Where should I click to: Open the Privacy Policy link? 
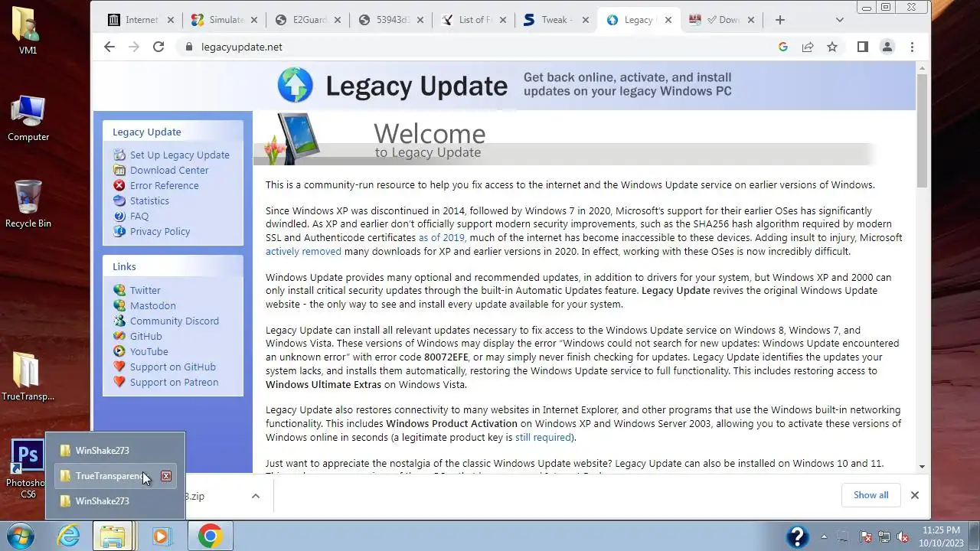(160, 231)
